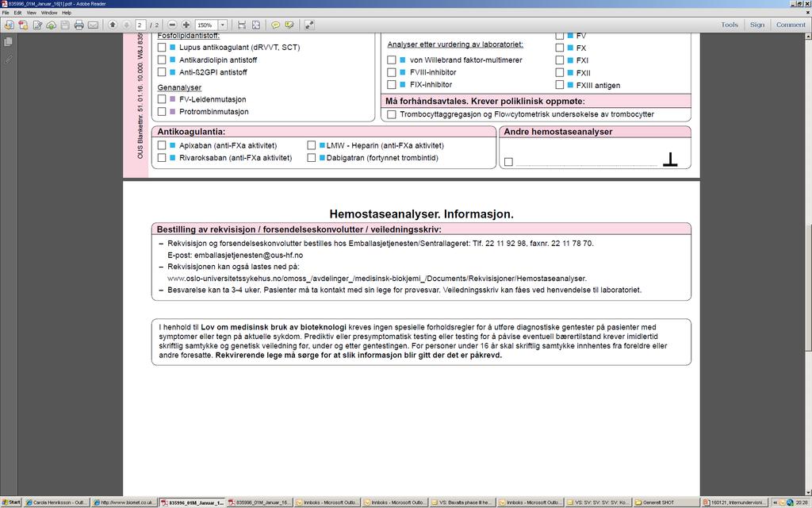Click the Edit/convert PDF toolbar icon
The image size is (812, 508).
37,25
